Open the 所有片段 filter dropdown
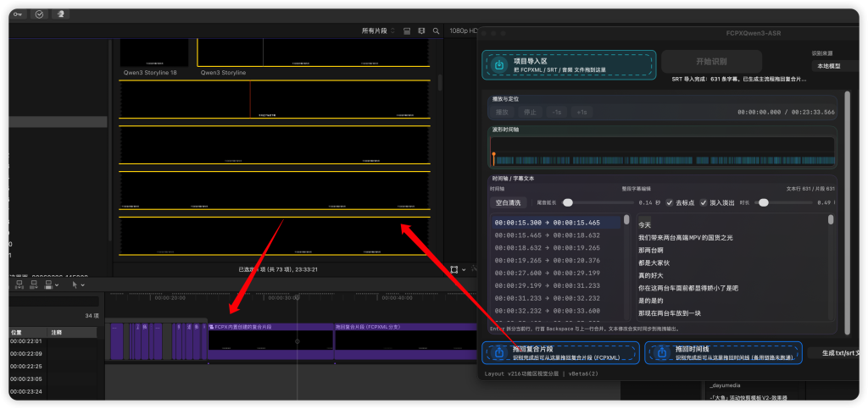Image resolution: width=868 pixels, height=409 pixels. [x=378, y=30]
